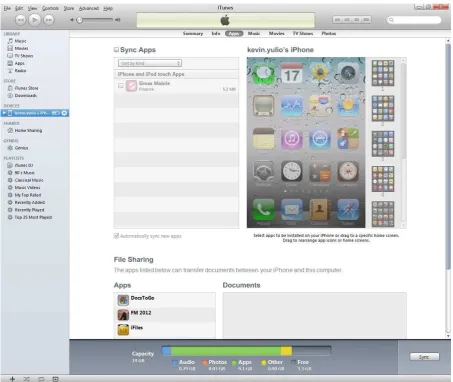Select the Safari icon on the iPhone screen
Screen dimensions: 453x382
pyautogui.click(x=348, y=210)
